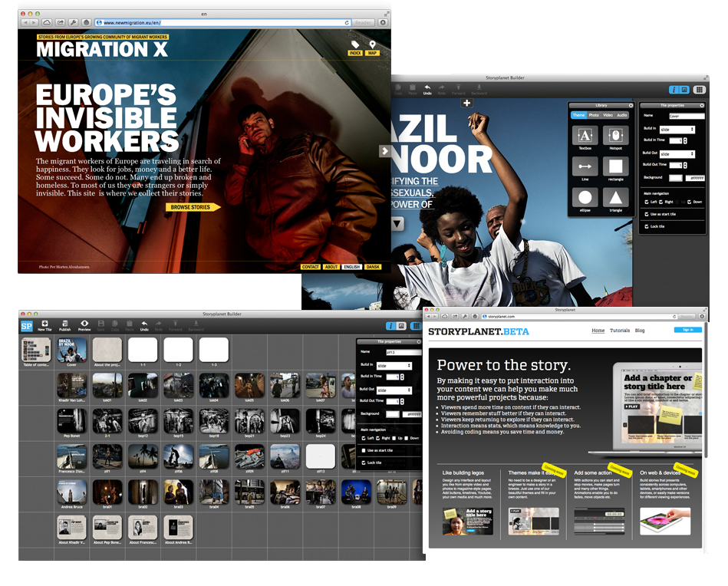Screen dimensions: 728x586
Task: Open the MAP pin icon on Migration X
Action: pos(372,48)
